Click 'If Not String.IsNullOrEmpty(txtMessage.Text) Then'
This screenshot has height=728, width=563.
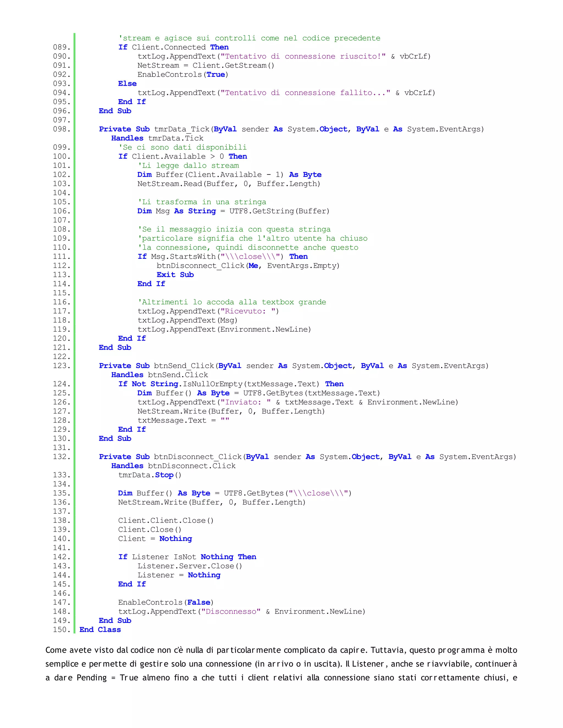pyautogui.click(x=231, y=384)
